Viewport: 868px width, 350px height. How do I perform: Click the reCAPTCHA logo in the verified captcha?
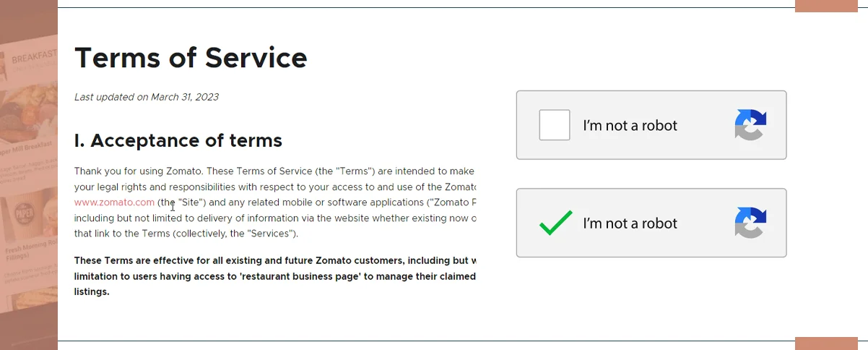point(750,223)
